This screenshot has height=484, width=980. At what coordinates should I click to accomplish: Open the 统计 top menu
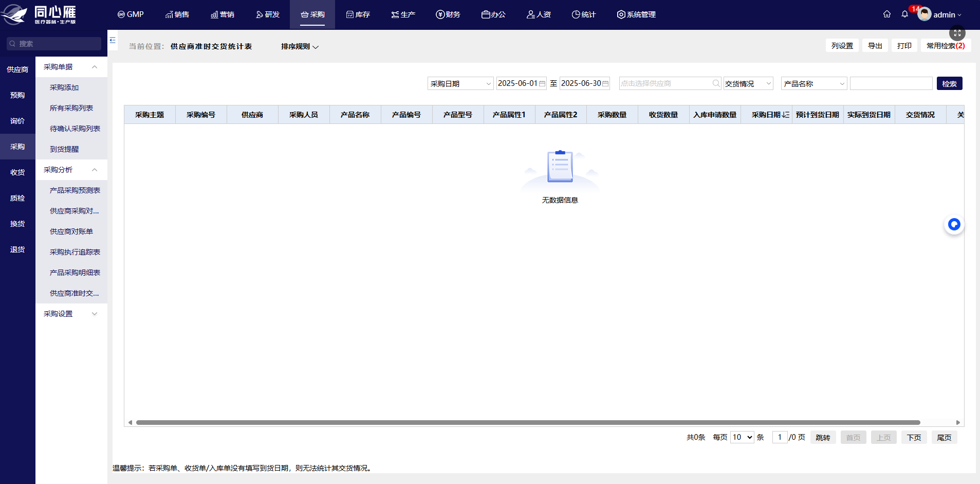coord(584,14)
